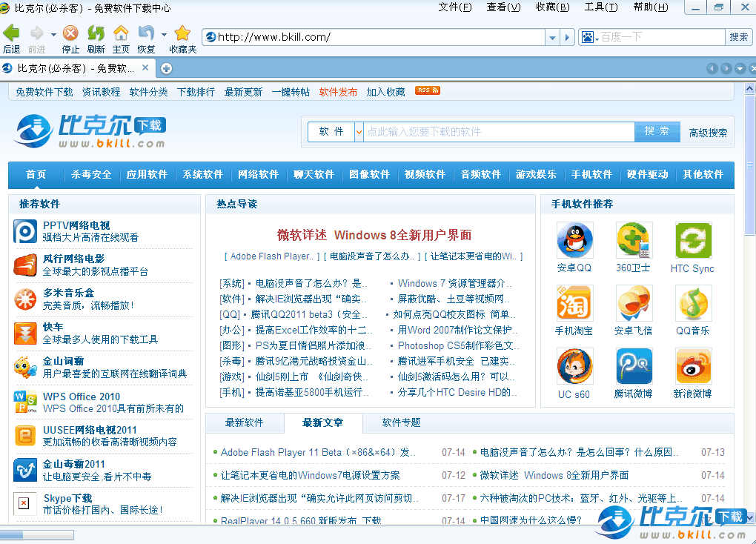756x544 pixels.
Task: Open the 高级搜索 link
Action: [708, 133]
